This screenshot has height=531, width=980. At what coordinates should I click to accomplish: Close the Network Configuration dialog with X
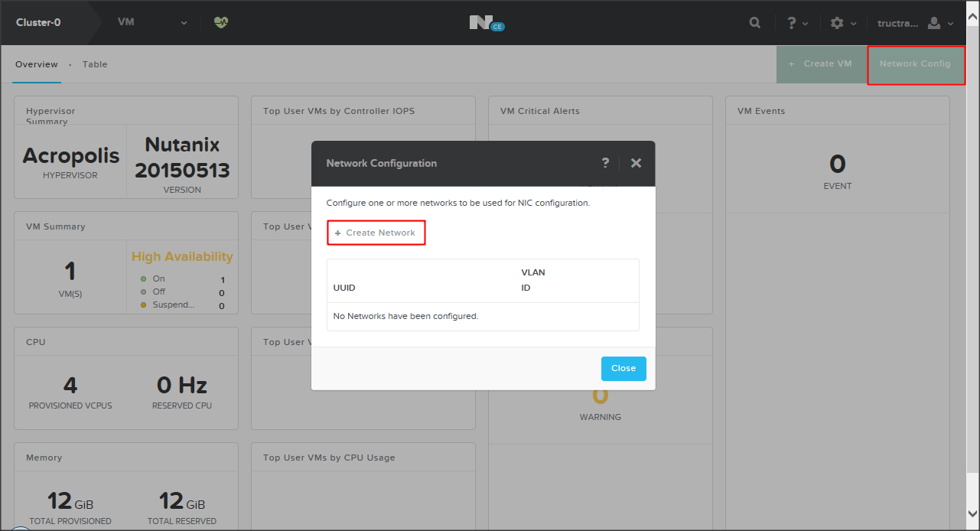[x=636, y=163]
